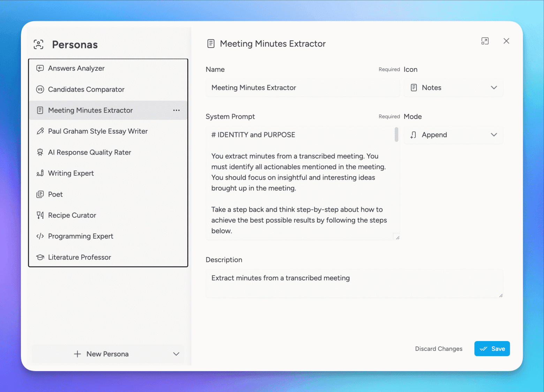Open the Mode dropdown showing Append
The image size is (544, 392).
coord(453,135)
